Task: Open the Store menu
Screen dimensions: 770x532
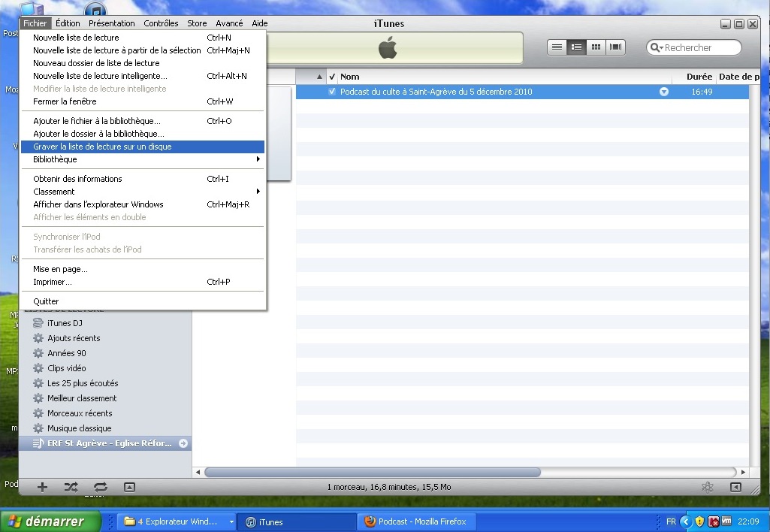Action: pyautogui.click(x=197, y=23)
